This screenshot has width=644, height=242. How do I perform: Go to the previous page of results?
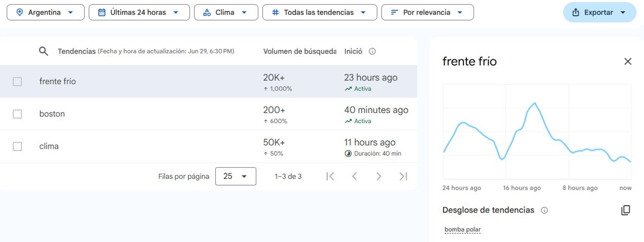(x=354, y=176)
